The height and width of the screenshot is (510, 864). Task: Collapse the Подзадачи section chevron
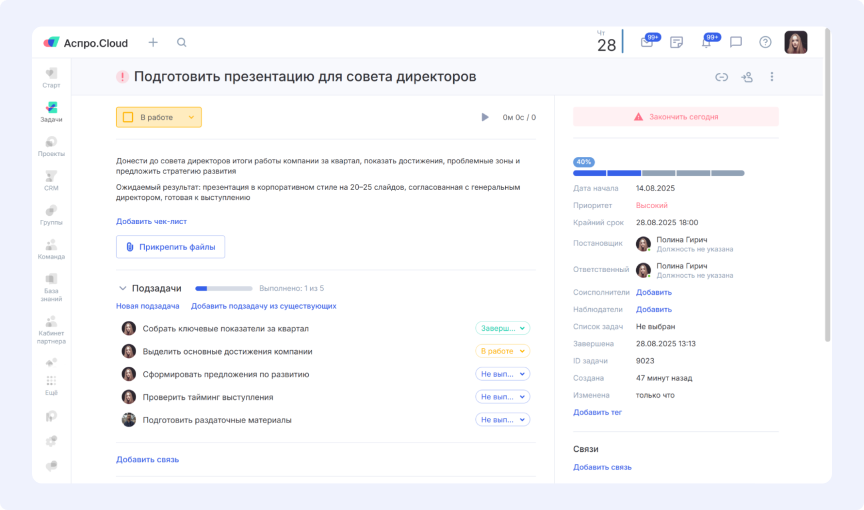coord(123,288)
